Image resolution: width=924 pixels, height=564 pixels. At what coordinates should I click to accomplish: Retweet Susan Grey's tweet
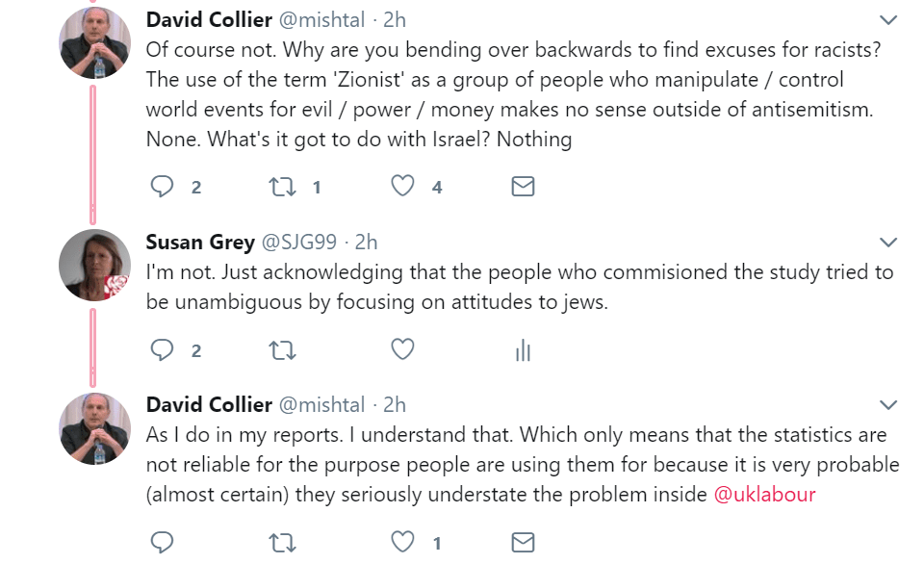click(283, 350)
